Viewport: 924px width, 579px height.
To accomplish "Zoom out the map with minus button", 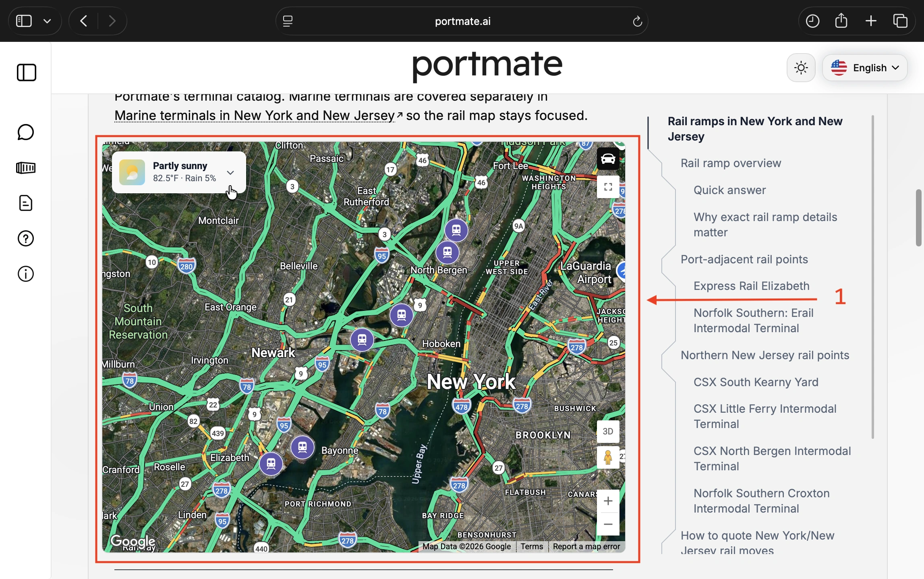I will (x=608, y=524).
